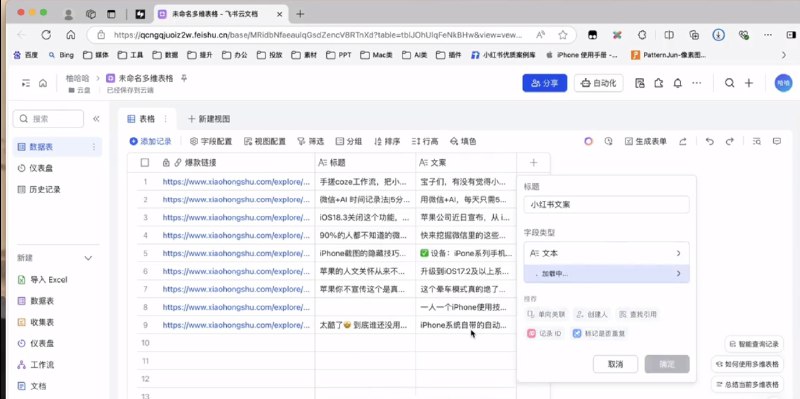This screenshot has width=800, height=399.
Task: Open a new browser tab with plus icon
Action: tap(300, 14)
